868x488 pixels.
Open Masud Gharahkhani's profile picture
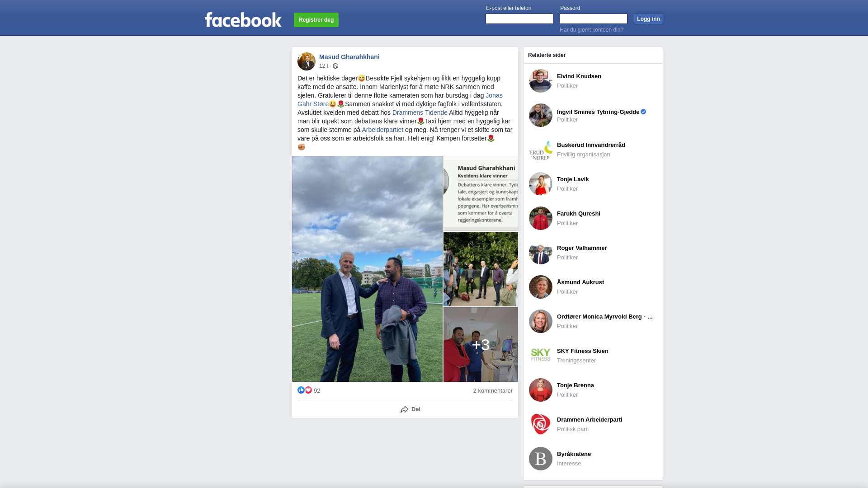[x=307, y=61]
